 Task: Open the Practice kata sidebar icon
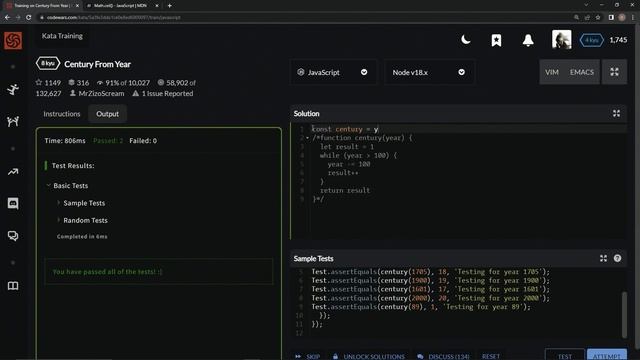[13, 89]
